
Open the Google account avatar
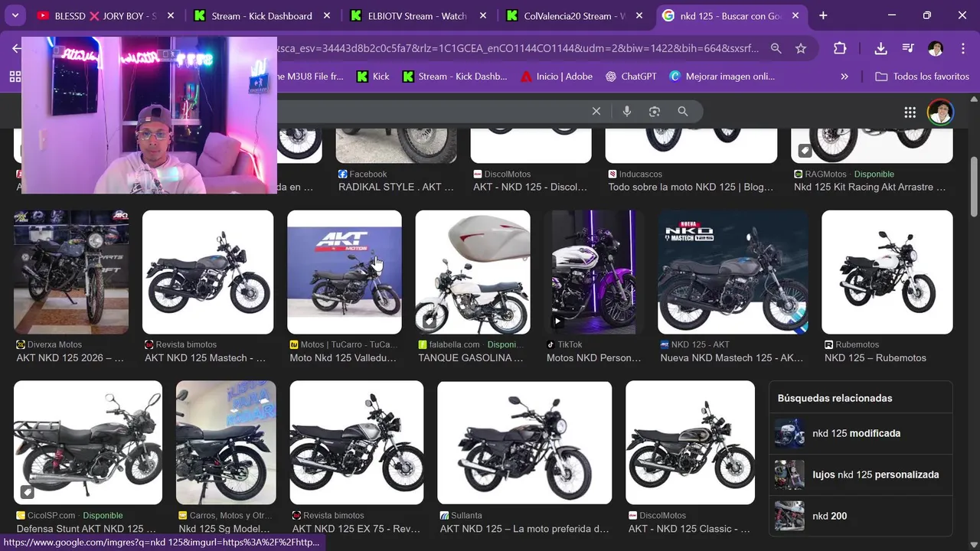940,112
